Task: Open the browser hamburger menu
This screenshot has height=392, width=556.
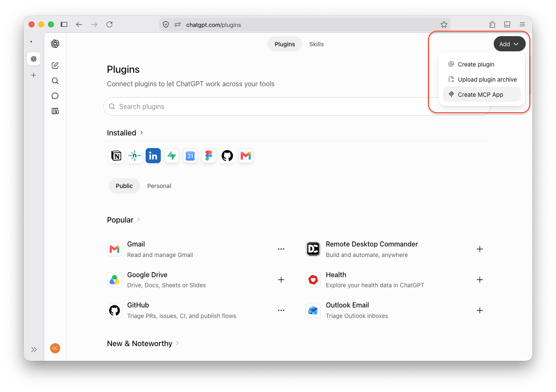Action: (x=522, y=24)
